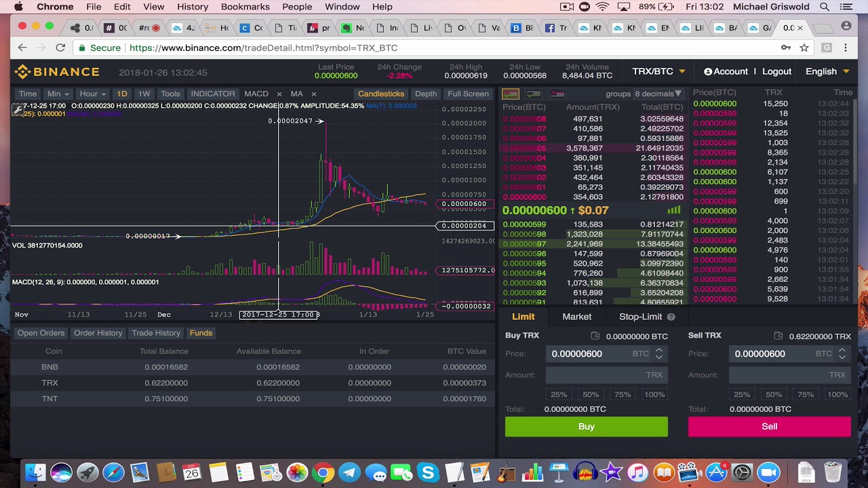Click wallet icon next to Sell TRX balance
The width and height of the screenshot is (868, 488).
(778, 336)
